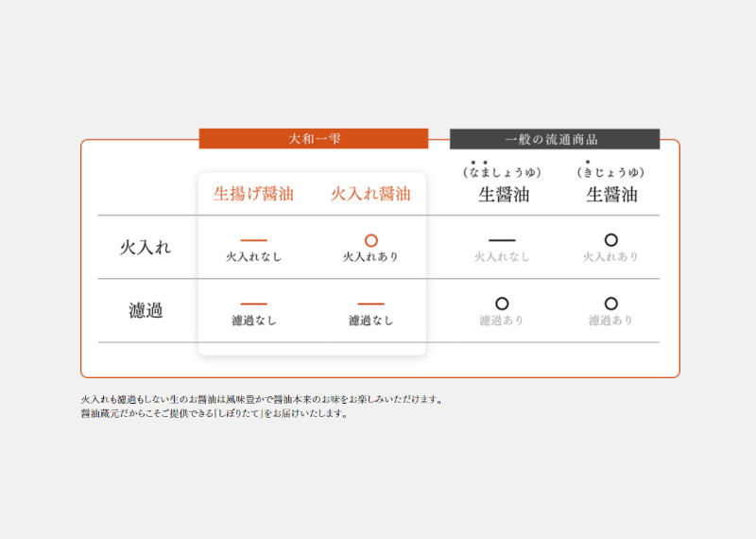Viewport: 756px width, 539px height.
Task: Click the orange dash above 火入れなし under 生揚げ醤油
Action: [x=253, y=241]
